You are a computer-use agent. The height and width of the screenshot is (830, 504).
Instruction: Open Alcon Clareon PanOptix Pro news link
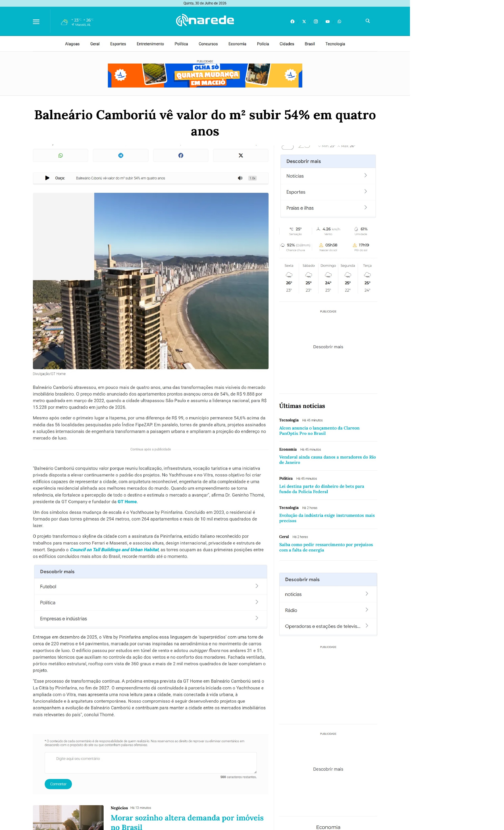tap(319, 430)
